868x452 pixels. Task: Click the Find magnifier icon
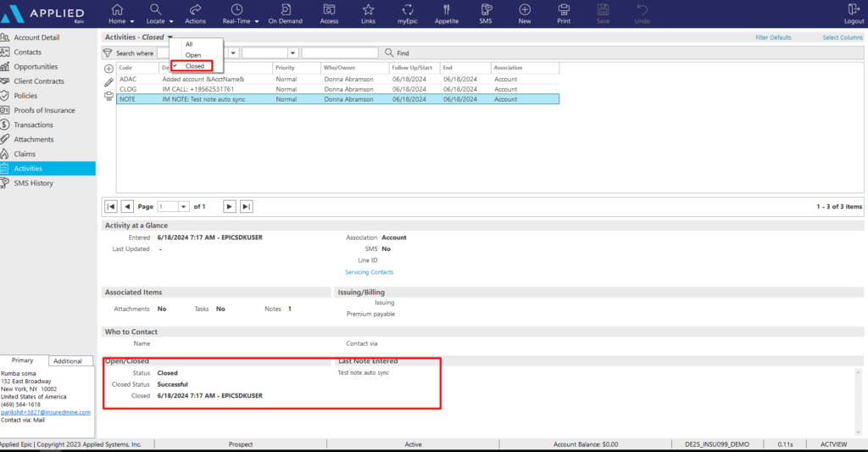tap(389, 53)
